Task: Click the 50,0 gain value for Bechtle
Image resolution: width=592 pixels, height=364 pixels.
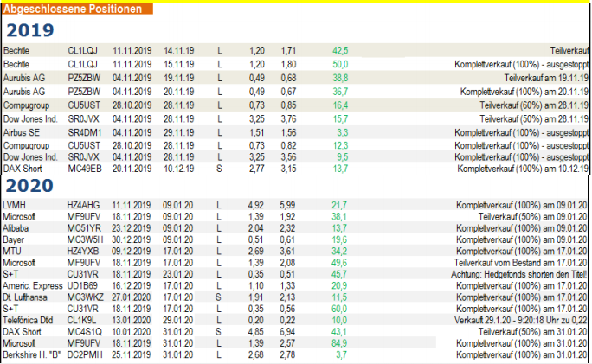Action: (x=340, y=64)
